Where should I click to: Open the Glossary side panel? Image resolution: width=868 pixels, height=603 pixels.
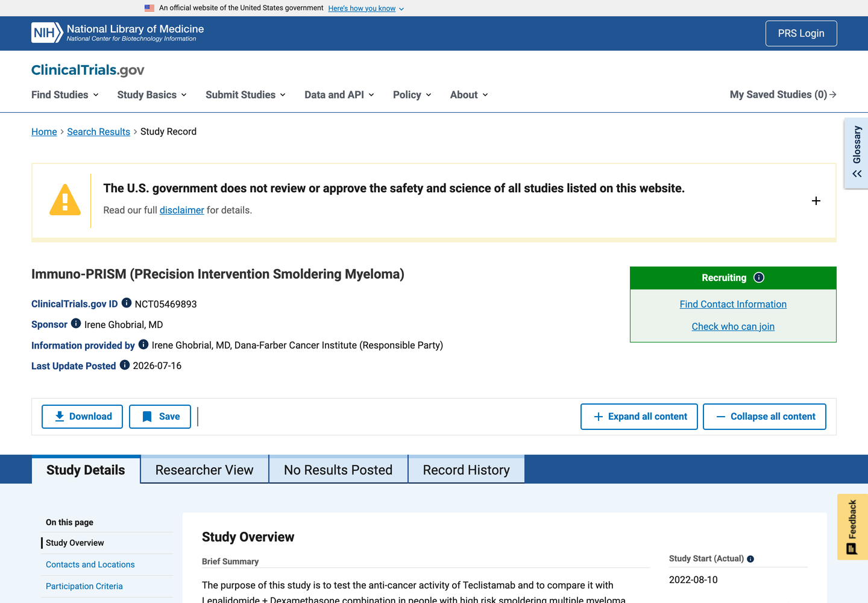[857, 153]
